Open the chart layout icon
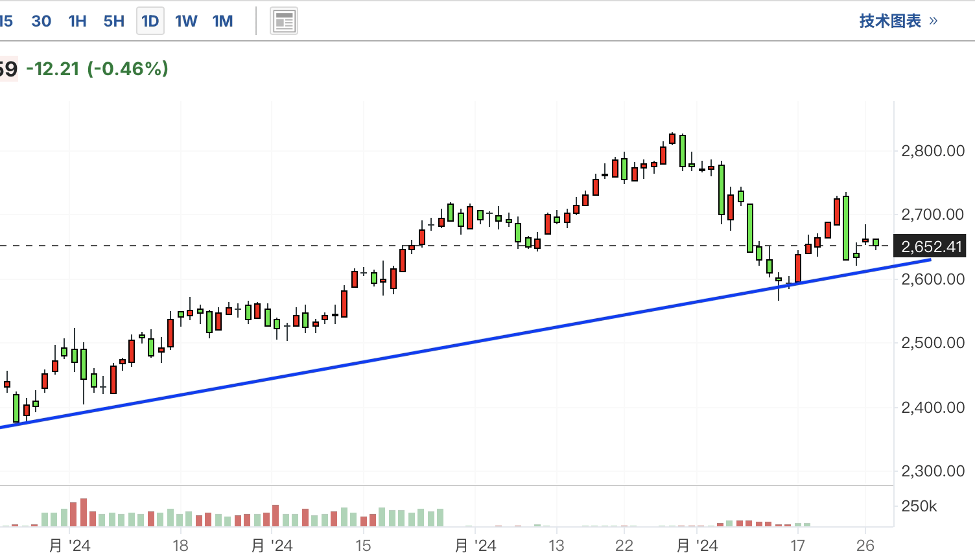 coord(284,21)
